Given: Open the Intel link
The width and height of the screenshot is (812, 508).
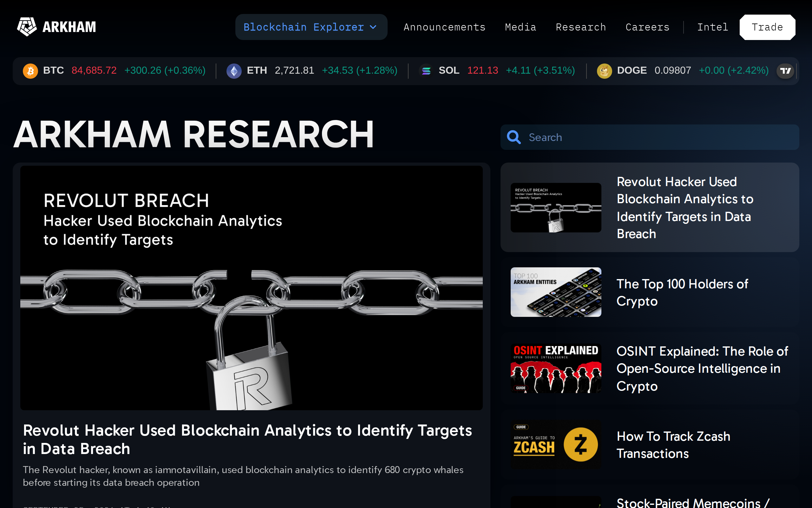Looking at the screenshot, I should click(713, 27).
